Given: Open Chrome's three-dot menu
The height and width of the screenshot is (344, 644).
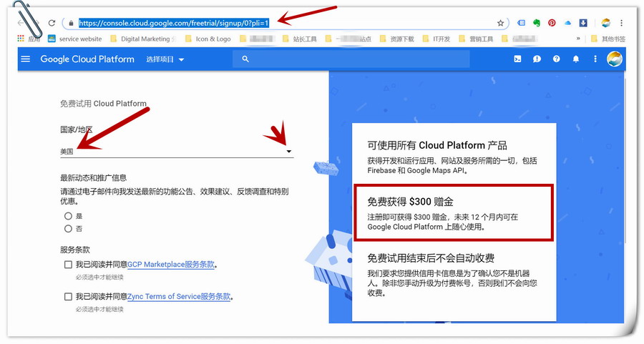Looking at the screenshot, I should (x=621, y=23).
